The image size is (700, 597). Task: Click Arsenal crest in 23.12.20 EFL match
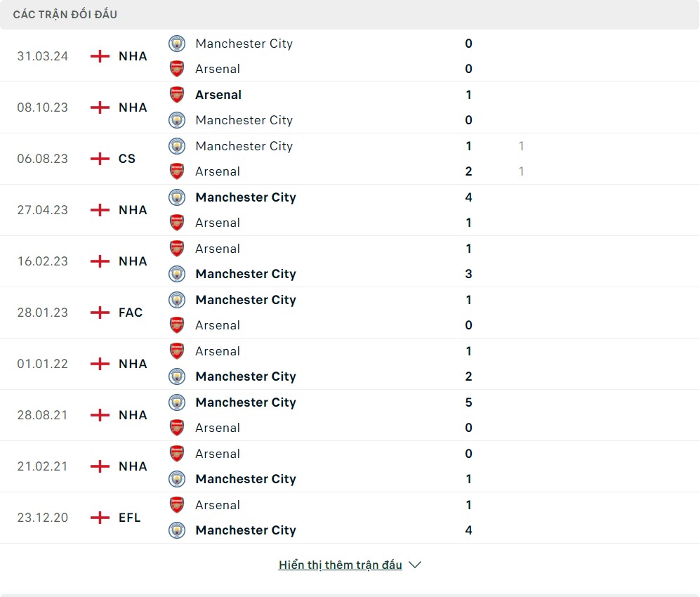[x=177, y=505]
